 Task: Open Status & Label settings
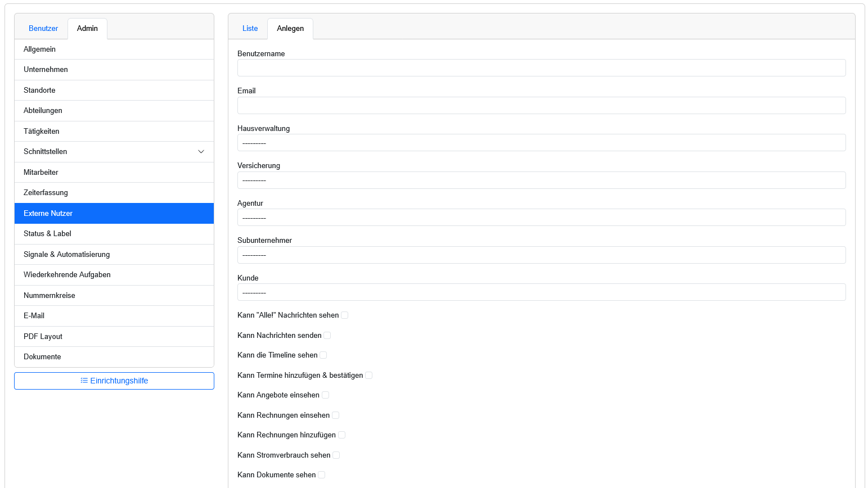pos(114,234)
